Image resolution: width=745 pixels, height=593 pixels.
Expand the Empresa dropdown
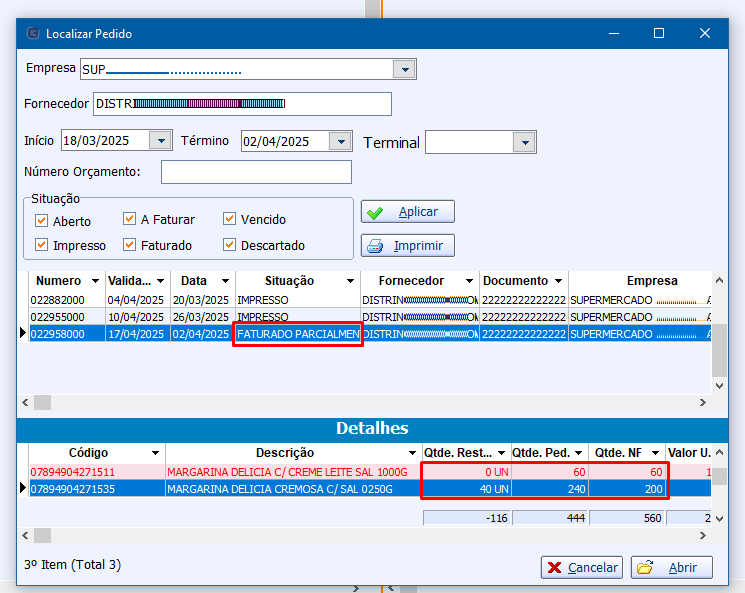coord(404,69)
